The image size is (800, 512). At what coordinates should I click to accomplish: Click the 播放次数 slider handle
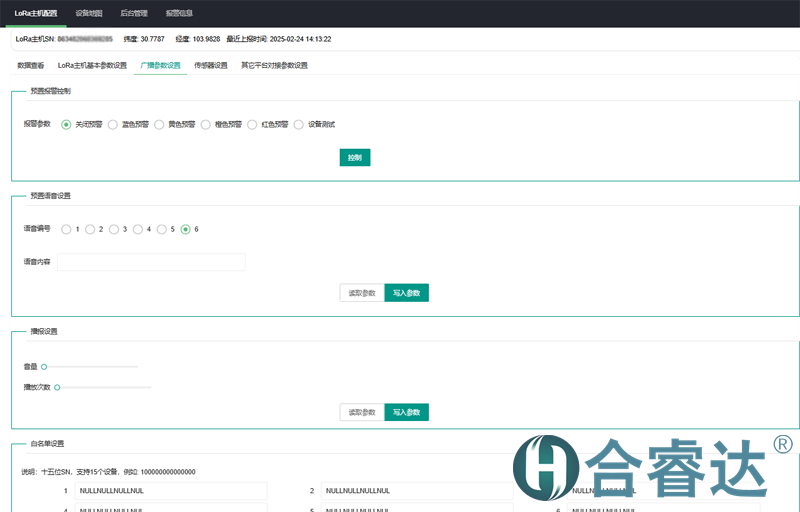[x=58, y=387]
